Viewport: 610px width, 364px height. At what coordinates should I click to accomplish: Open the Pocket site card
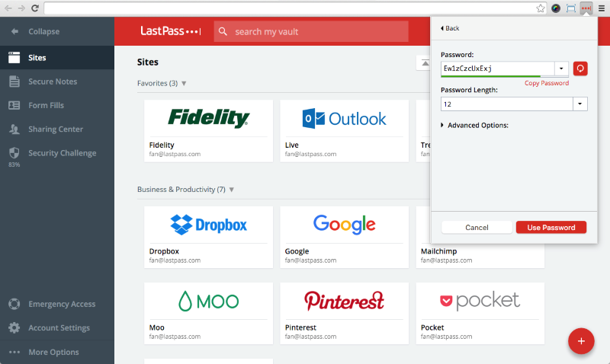(x=480, y=313)
